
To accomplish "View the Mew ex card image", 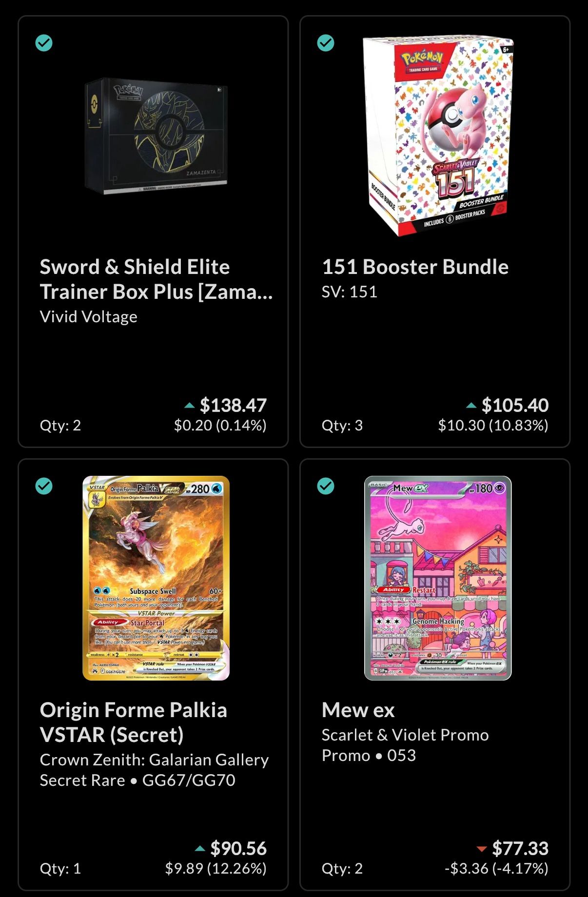I will point(438,578).
